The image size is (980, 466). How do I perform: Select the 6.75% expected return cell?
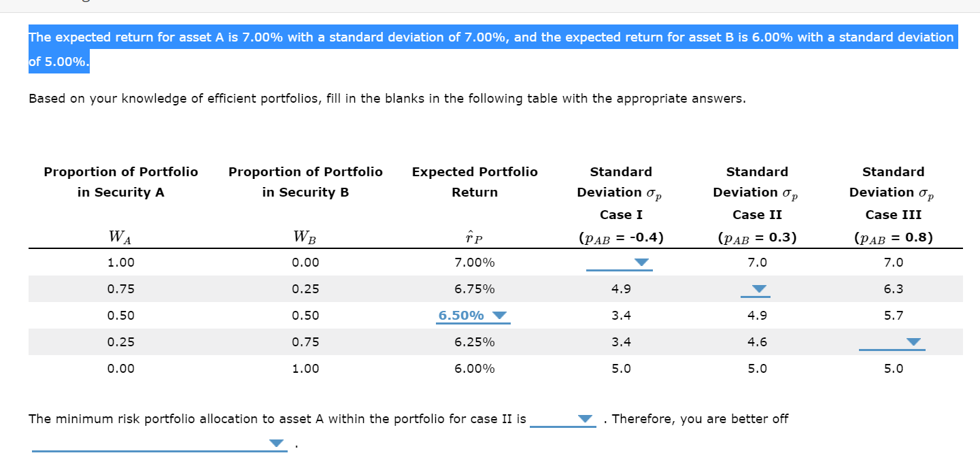(474, 288)
